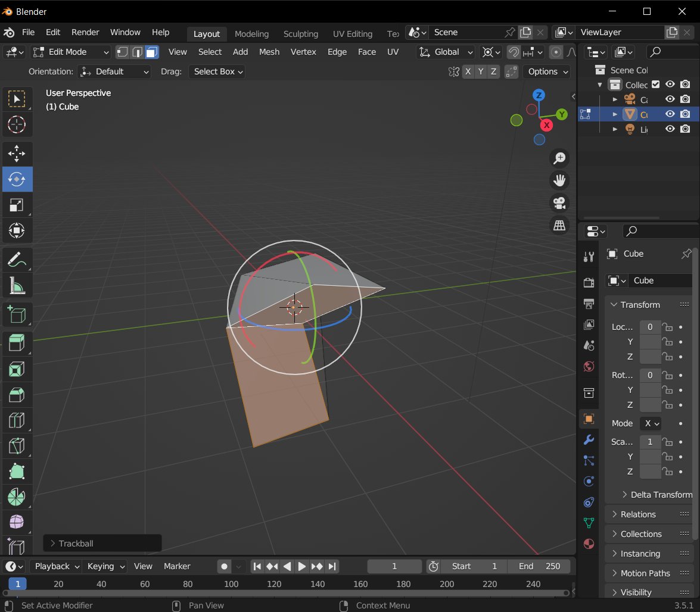Switch to the UV Editing workspace tab
The height and width of the screenshot is (612, 700).
pyautogui.click(x=353, y=34)
